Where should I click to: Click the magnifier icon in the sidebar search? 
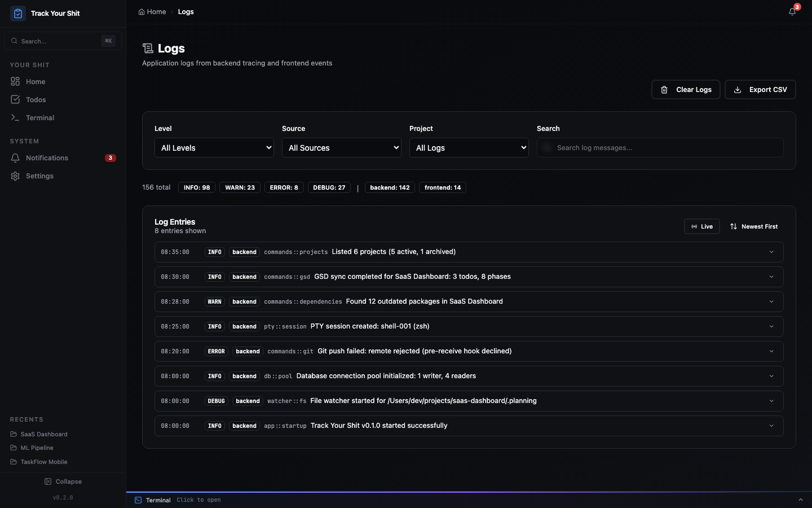point(14,41)
